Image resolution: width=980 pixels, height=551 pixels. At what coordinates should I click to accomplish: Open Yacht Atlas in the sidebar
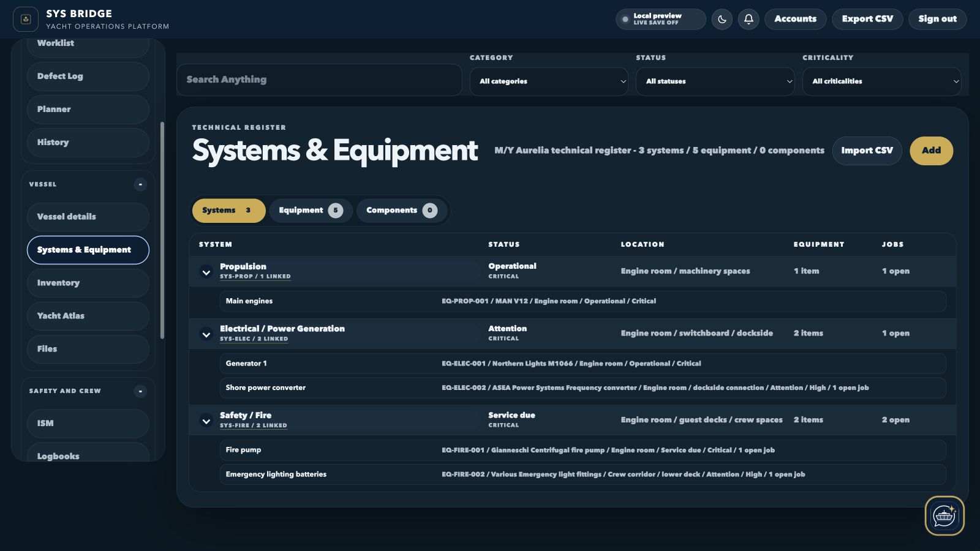click(88, 316)
